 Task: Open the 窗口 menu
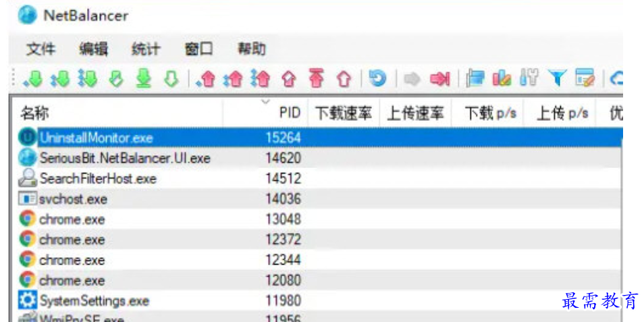coord(198,49)
